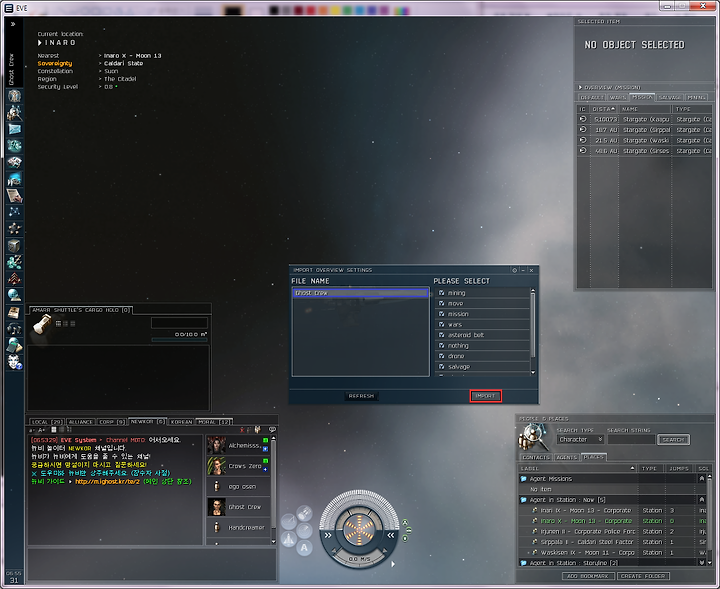
Task: Click the Alchemisss portrait in chat member list
Action: point(216,445)
